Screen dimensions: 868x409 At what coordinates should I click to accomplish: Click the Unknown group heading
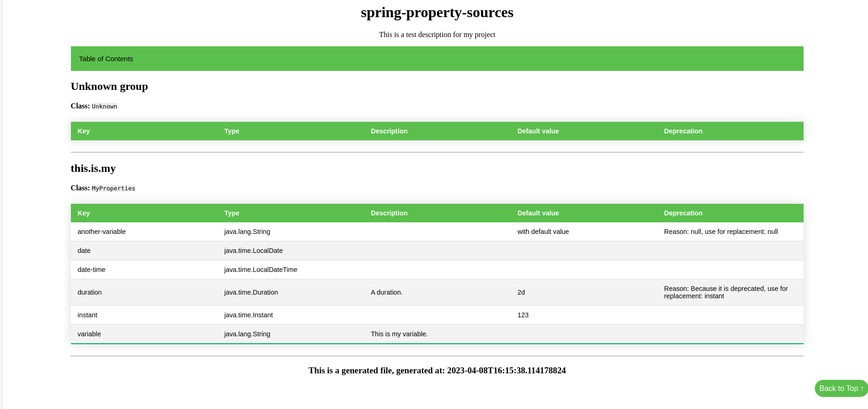(x=109, y=87)
